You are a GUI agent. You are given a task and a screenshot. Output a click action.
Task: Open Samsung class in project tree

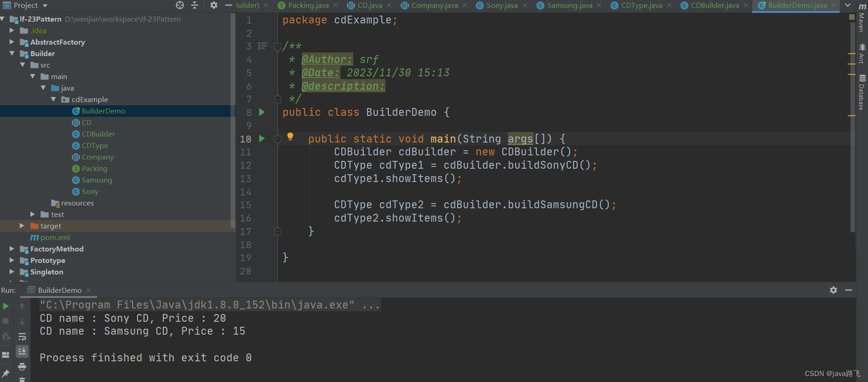(97, 180)
